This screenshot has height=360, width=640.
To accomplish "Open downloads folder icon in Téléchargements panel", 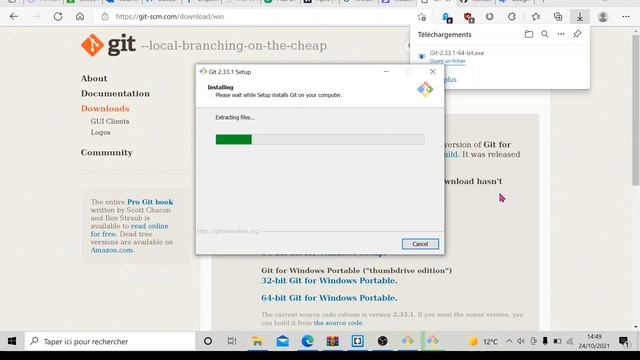I will click(529, 34).
